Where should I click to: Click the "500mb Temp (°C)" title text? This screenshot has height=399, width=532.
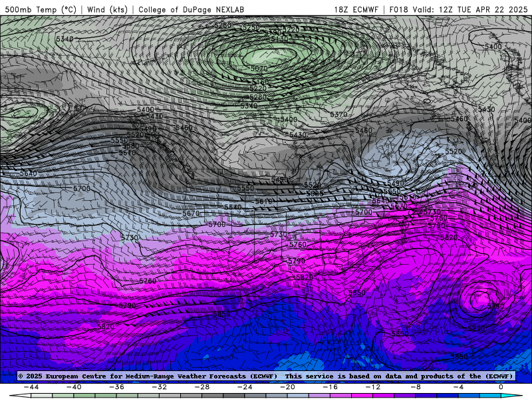point(41,9)
